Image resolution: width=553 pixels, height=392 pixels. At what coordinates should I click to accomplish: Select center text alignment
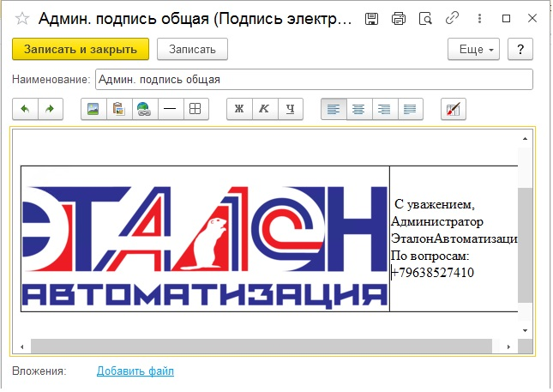(359, 109)
